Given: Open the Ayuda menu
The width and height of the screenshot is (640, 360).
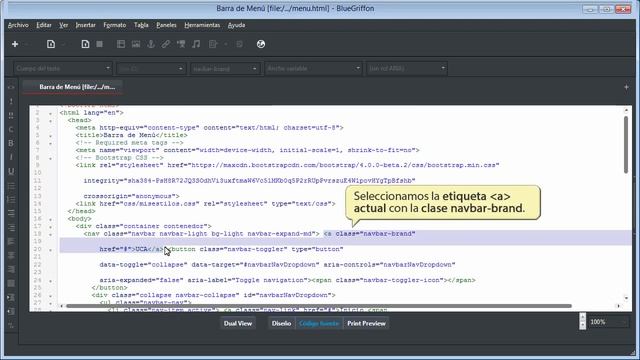Looking at the screenshot, I should pyautogui.click(x=236, y=25).
